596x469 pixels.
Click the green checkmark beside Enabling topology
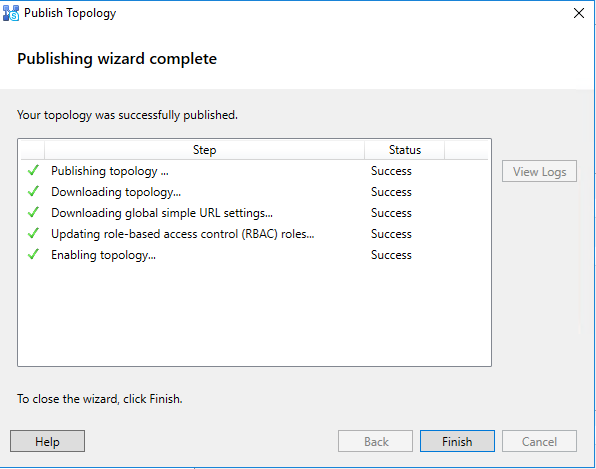tap(33, 254)
